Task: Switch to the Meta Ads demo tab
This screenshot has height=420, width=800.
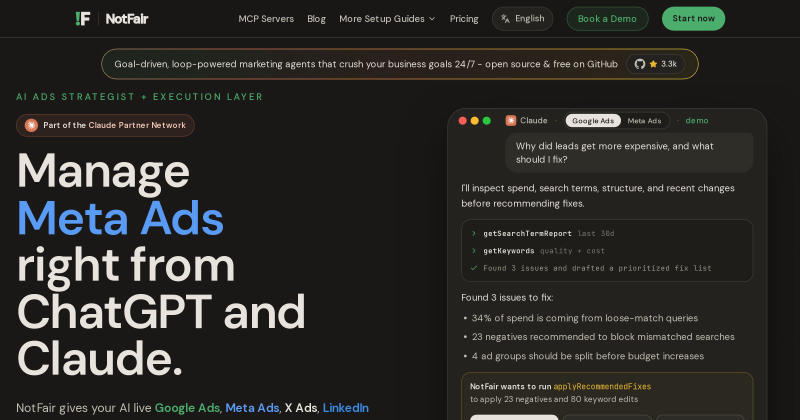Action: (644, 121)
